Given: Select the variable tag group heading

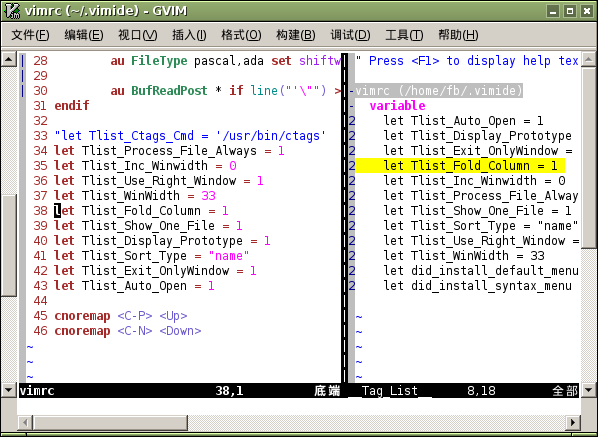Looking at the screenshot, I should pos(397,106).
